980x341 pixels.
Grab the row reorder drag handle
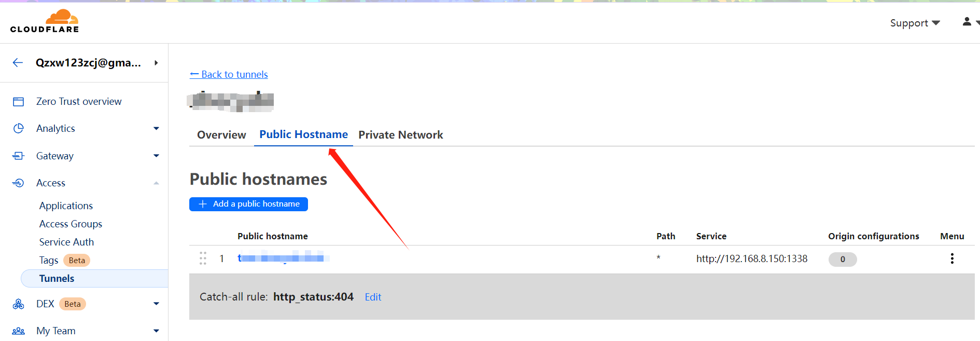(x=203, y=258)
